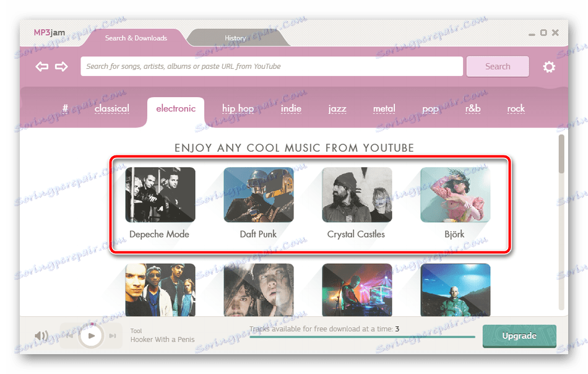Show the rock genre
Viewport: 588px width, 374px height.
(x=516, y=108)
